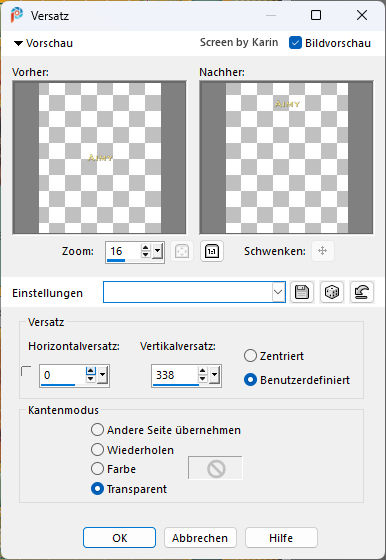Image resolution: width=386 pixels, height=560 pixels.
Task: Select the Transparent edge mode
Action: (97, 489)
